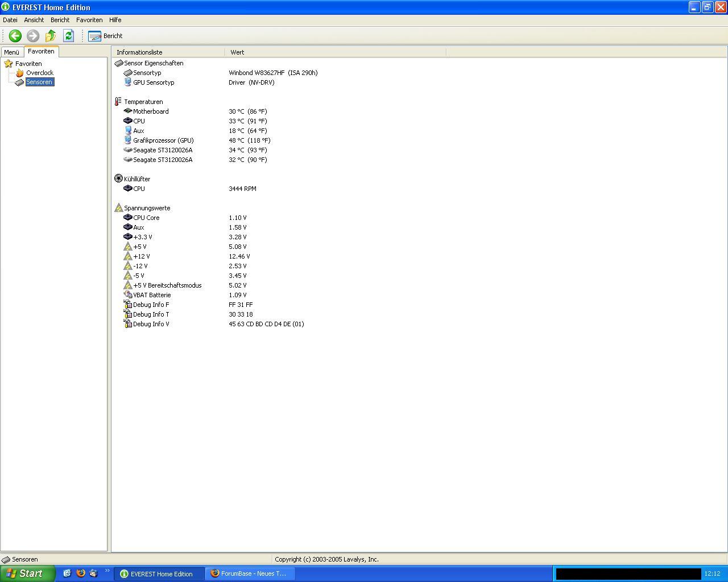Click the green Back arrow icon

[15, 36]
